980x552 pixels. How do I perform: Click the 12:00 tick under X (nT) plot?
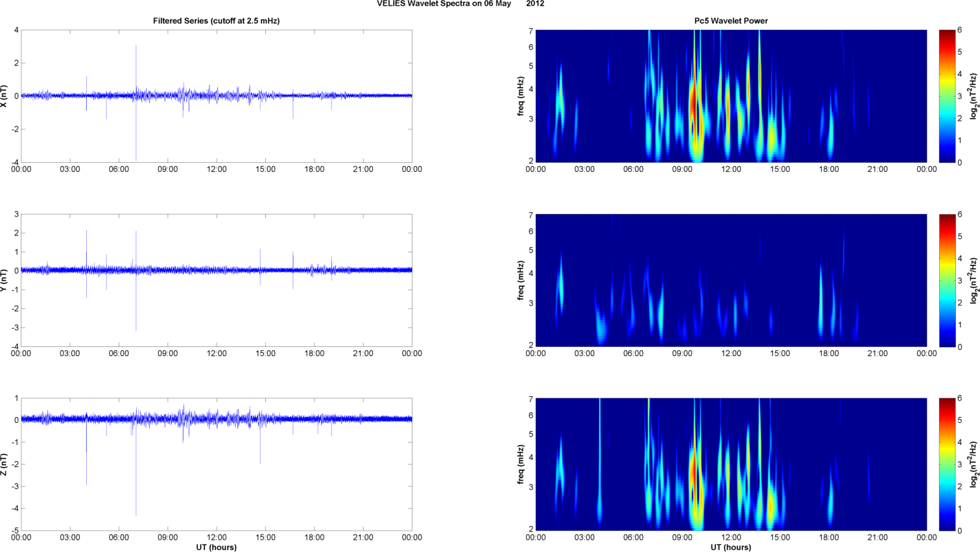coord(217,169)
